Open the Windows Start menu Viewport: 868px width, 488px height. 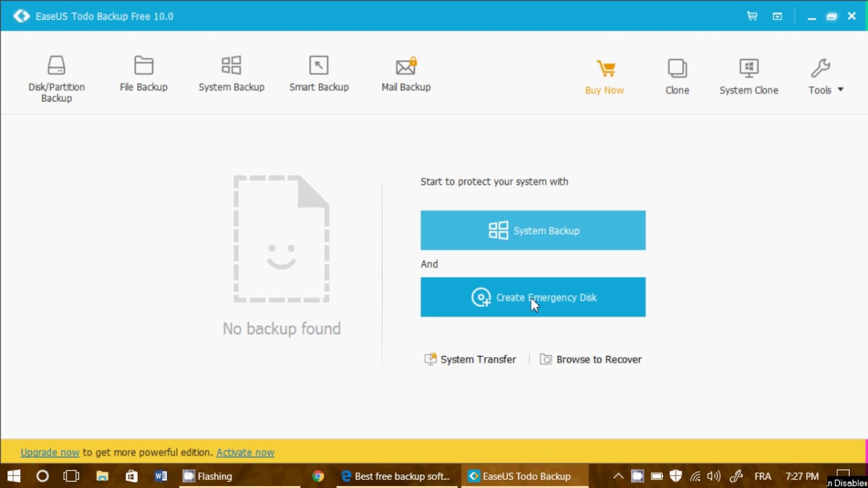coord(14,476)
